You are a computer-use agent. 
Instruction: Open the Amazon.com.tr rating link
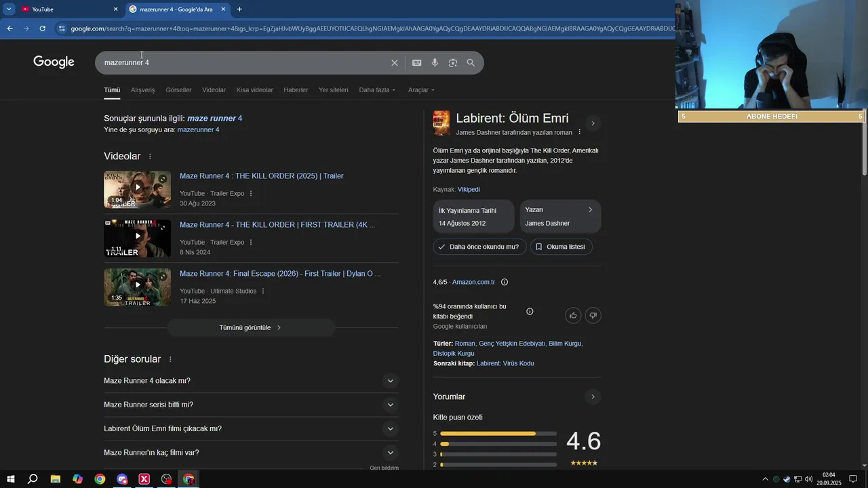473,282
